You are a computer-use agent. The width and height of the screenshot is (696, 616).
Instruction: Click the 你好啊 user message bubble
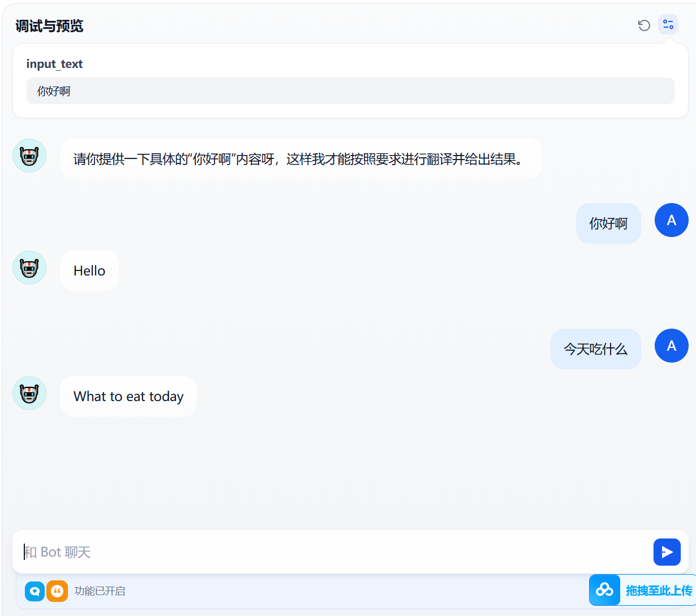[x=608, y=223]
